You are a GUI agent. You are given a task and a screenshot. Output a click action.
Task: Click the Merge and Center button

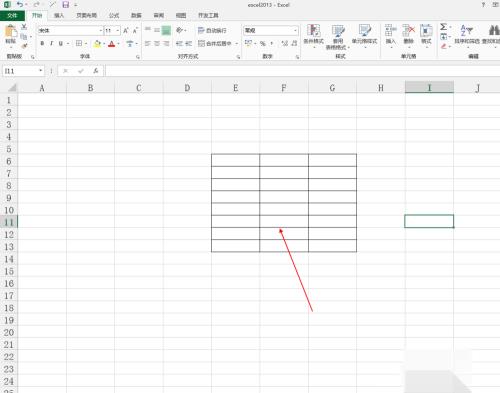point(216,44)
